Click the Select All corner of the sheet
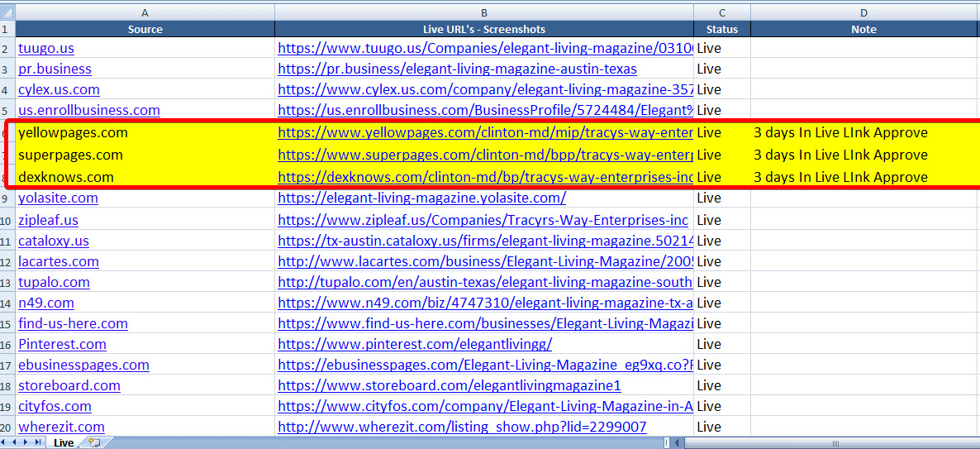The image size is (980, 449). [7, 12]
